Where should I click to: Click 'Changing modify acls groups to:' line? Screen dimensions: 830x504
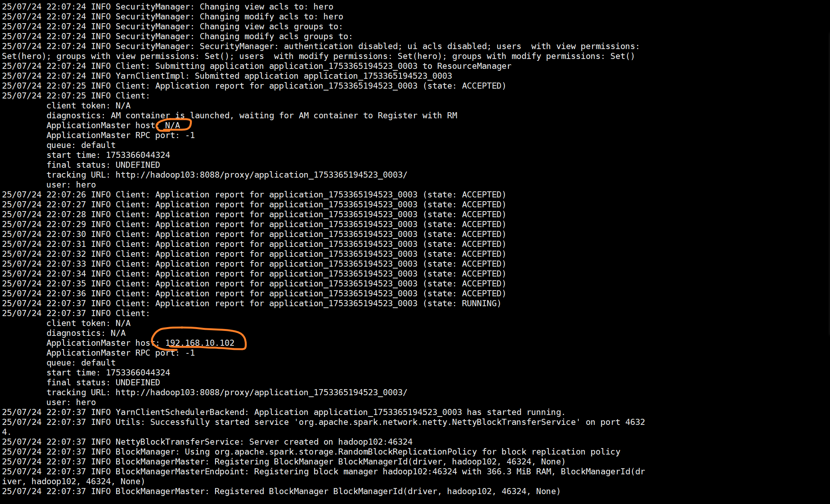pos(276,37)
